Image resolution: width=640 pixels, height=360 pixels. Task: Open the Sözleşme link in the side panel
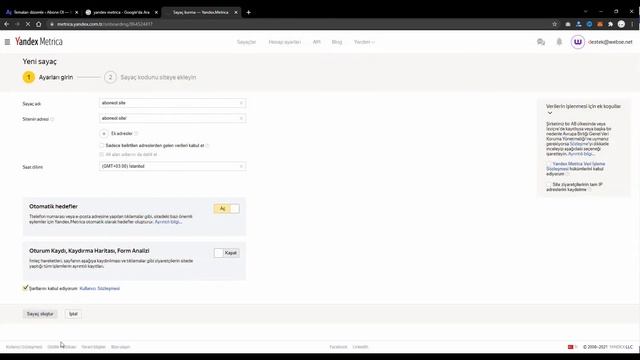[x=579, y=144]
